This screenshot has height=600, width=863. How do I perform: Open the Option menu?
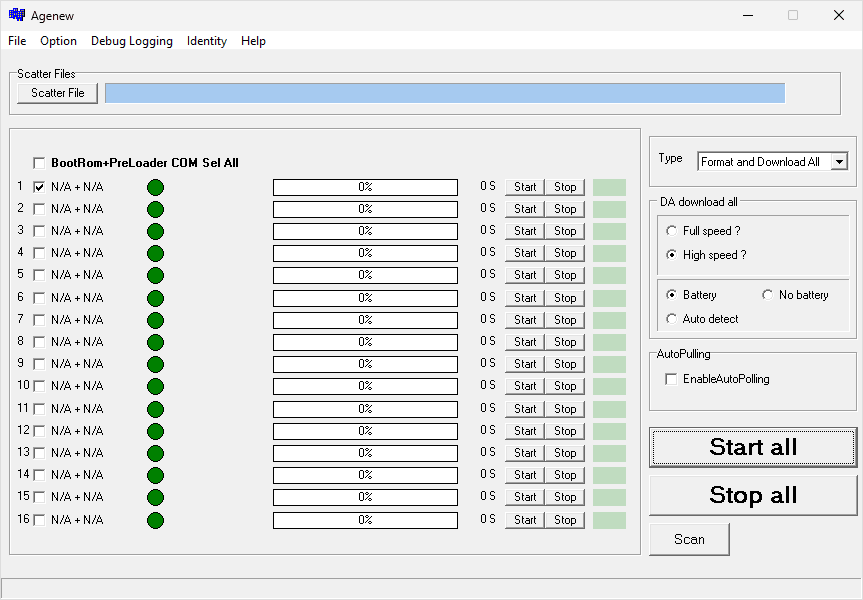pos(58,41)
